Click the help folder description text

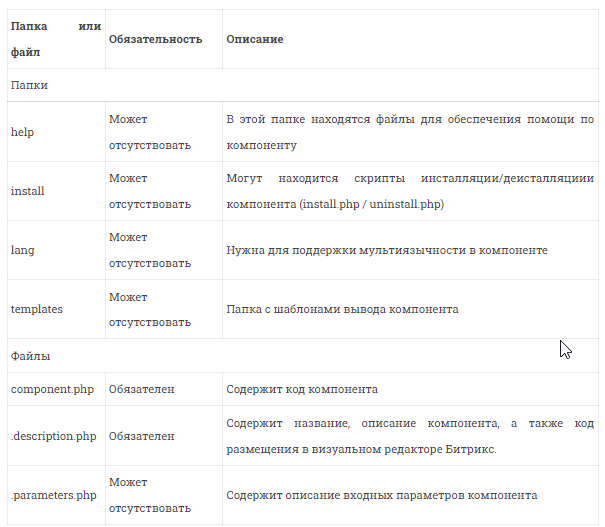(410, 132)
